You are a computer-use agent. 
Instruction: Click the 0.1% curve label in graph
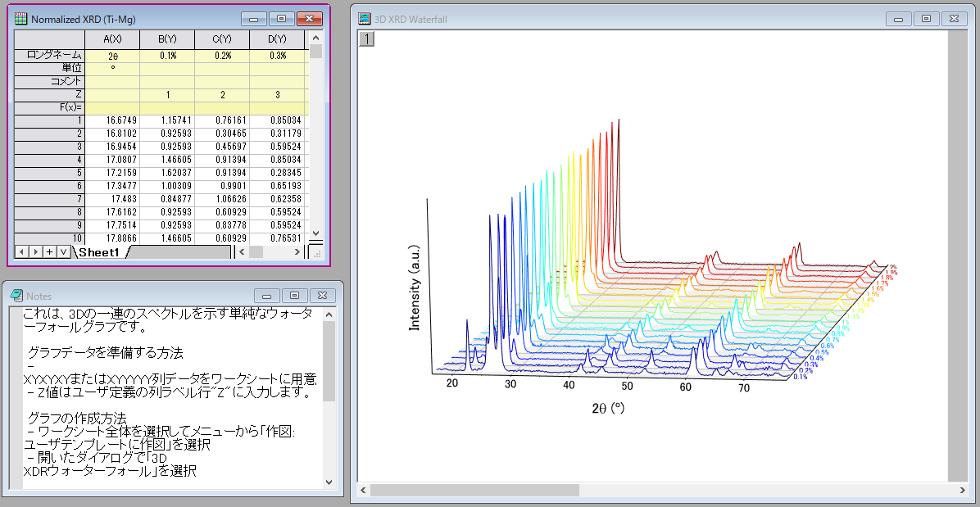[x=800, y=377]
